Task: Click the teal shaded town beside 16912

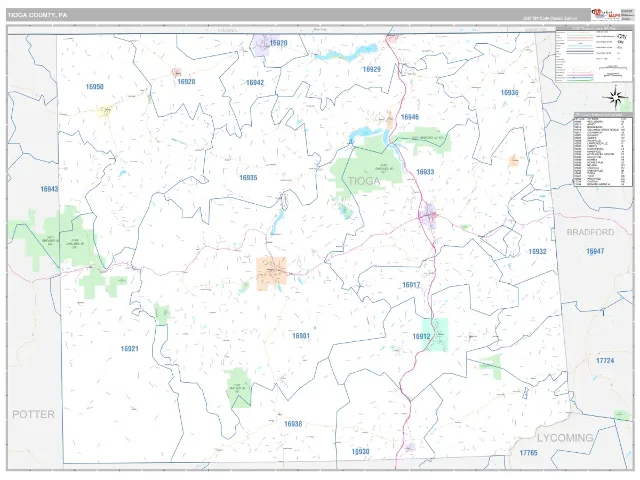Action: tap(435, 335)
